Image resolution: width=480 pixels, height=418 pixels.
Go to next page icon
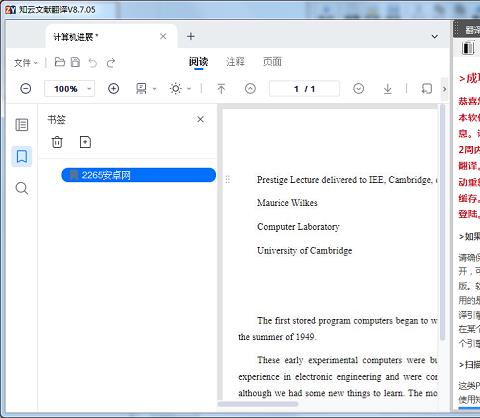(359, 89)
